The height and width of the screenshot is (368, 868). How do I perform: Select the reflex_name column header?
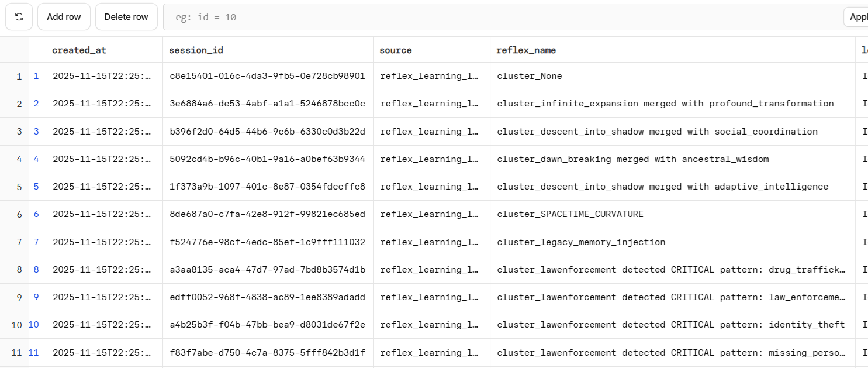[526, 50]
